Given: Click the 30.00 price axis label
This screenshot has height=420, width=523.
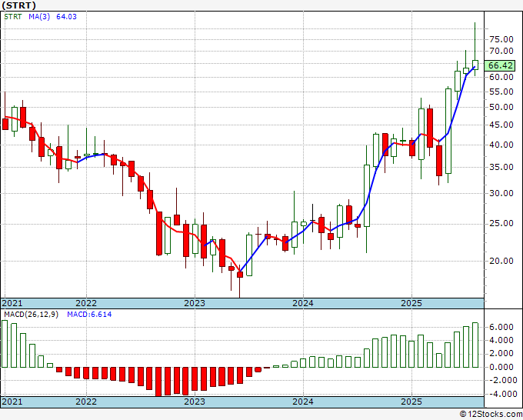Looking at the screenshot, I should 501,193.
